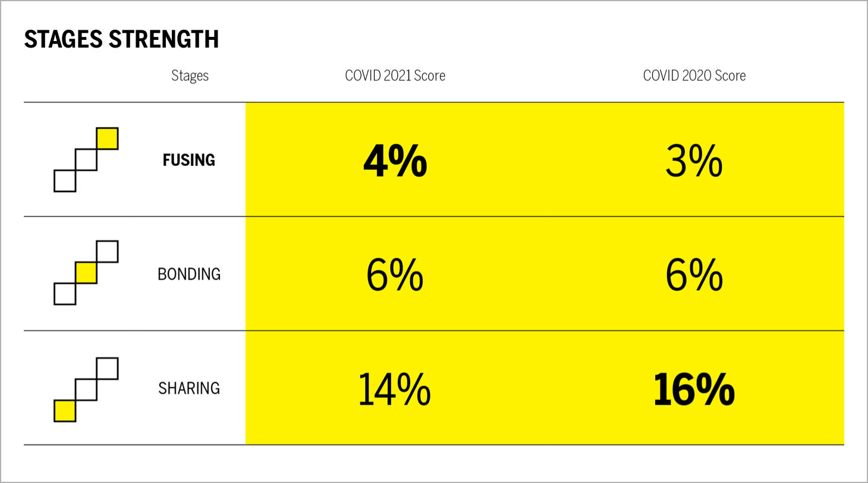Select the BONDING stage label

189,274
